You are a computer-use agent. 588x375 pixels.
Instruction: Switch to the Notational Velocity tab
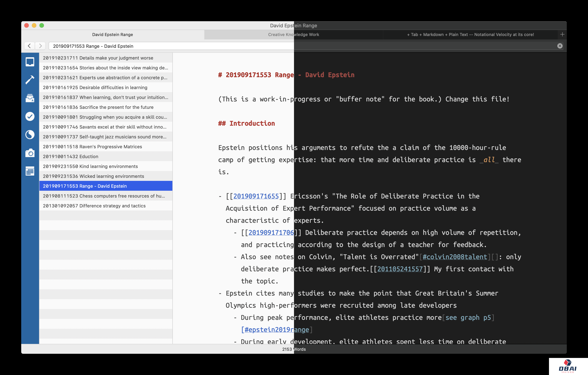[470, 35]
